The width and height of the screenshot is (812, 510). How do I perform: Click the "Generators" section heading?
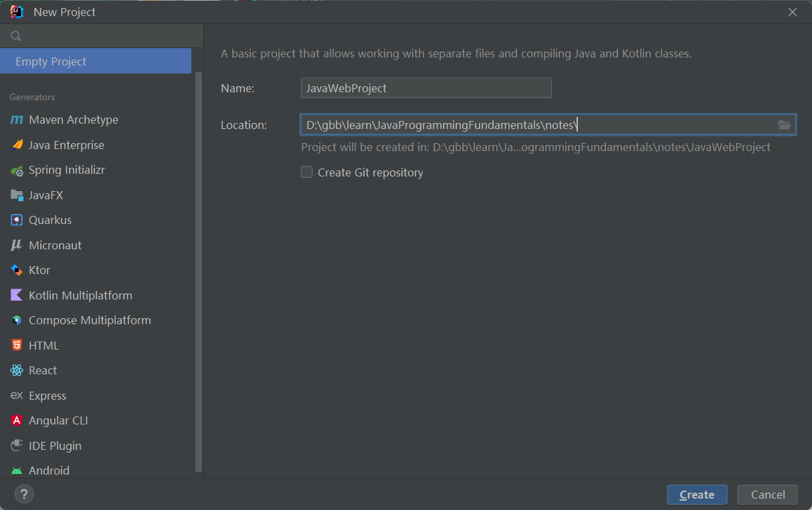click(x=32, y=97)
